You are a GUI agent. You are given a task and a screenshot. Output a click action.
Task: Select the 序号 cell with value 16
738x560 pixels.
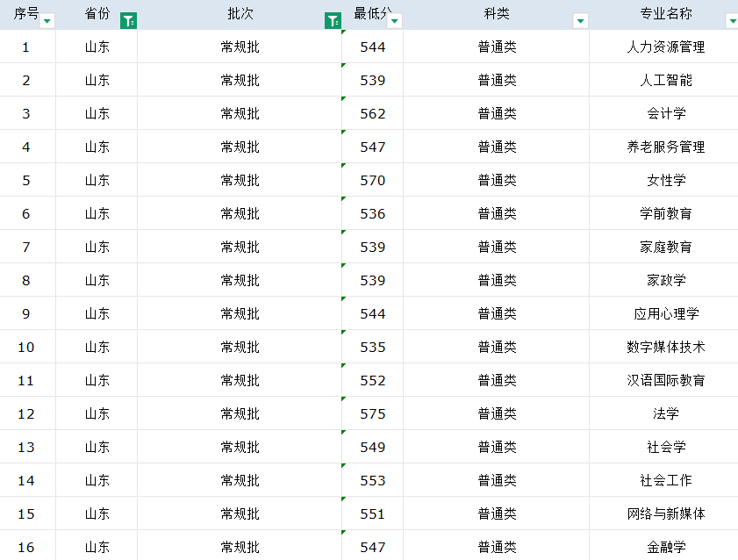pos(28,546)
